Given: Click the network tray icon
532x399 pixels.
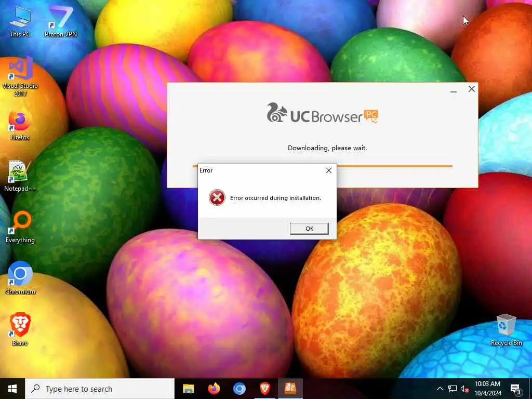Looking at the screenshot, I should pyautogui.click(x=453, y=389).
